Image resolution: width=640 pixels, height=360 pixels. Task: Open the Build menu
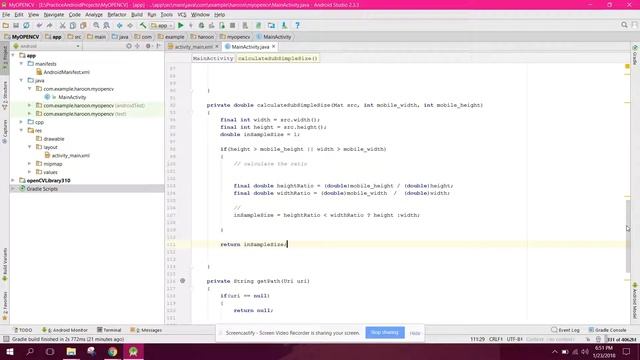137,15
